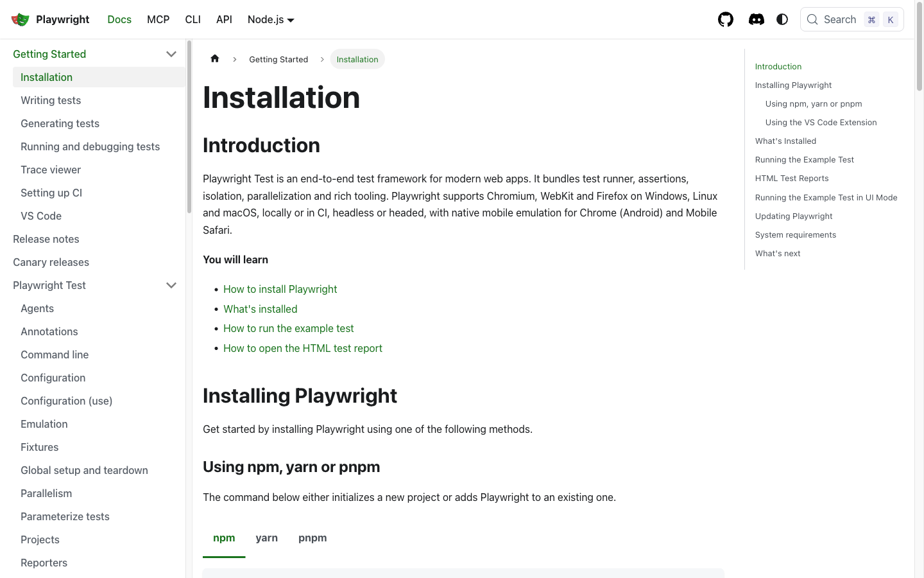The image size is (924, 578).
Task: Toggle dark and light mode
Action: tap(782, 19)
